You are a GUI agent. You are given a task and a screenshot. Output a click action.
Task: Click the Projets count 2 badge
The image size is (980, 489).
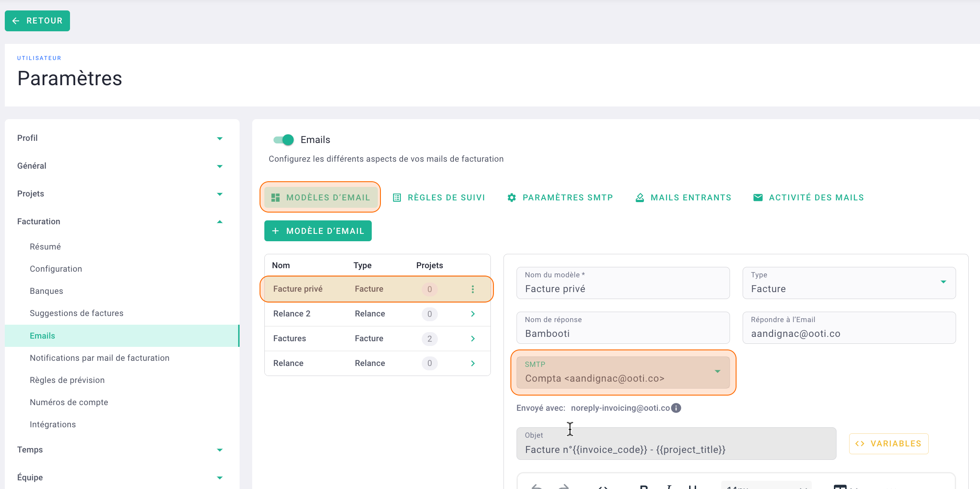[x=430, y=339]
